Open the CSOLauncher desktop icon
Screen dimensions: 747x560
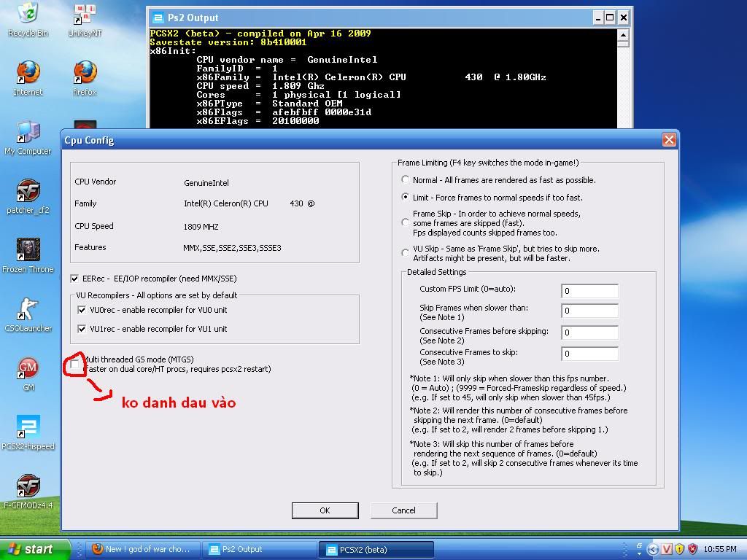(x=28, y=309)
